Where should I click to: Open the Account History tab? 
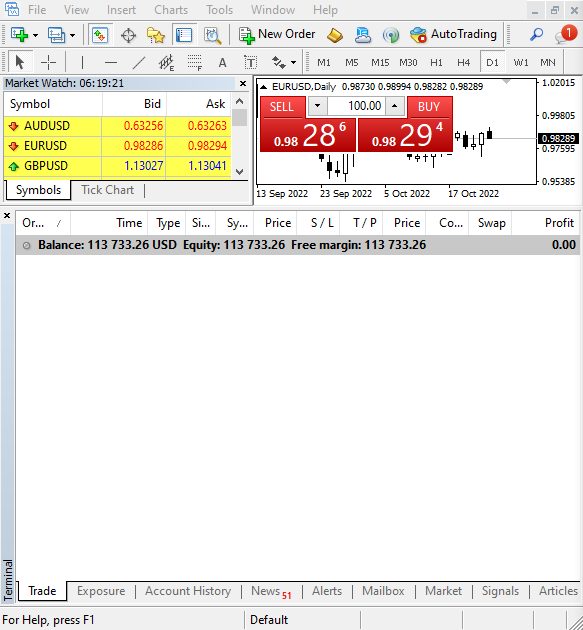[x=188, y=591]
